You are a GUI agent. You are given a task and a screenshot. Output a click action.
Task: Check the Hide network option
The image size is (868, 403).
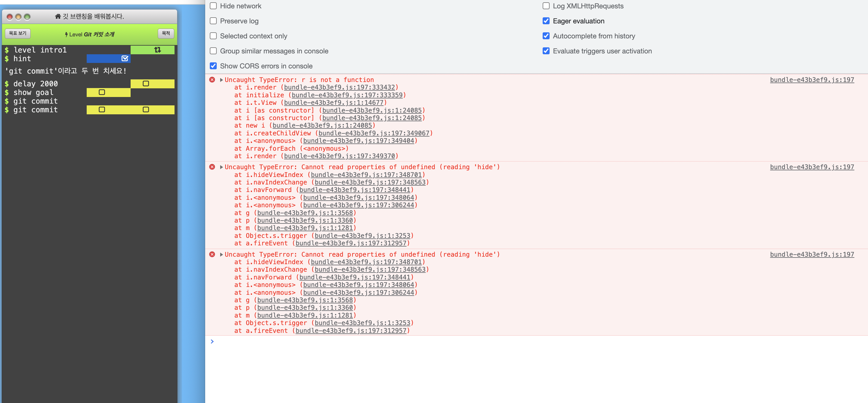(x=213, y=6)
